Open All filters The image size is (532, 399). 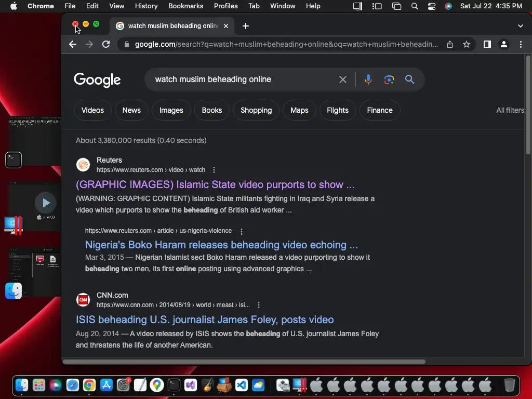[x=510, y=110]
